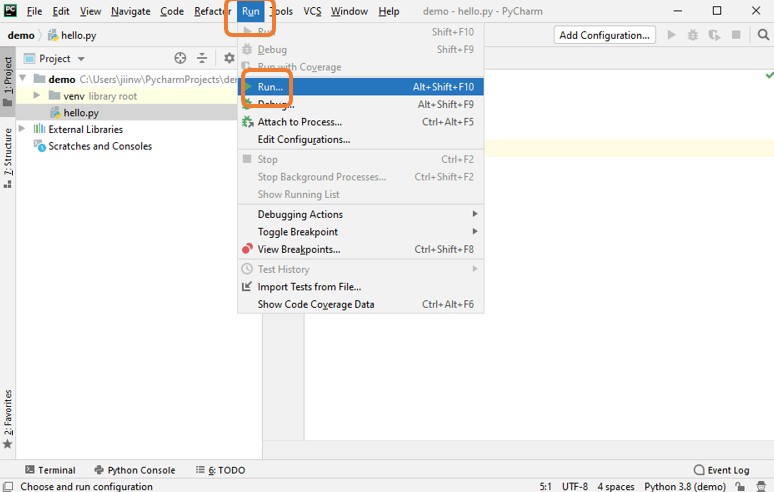
Task: Open the VCS menu
Action: [x=312, y=11]
